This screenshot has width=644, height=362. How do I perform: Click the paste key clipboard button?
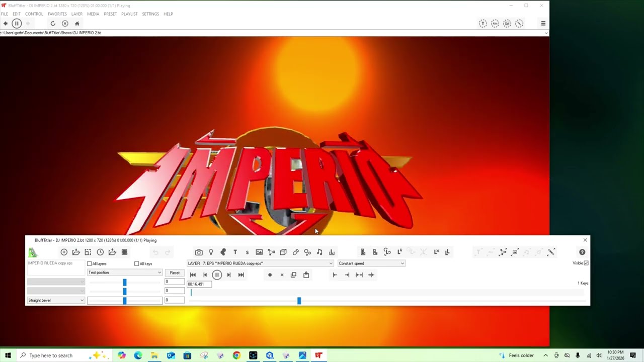306,275
